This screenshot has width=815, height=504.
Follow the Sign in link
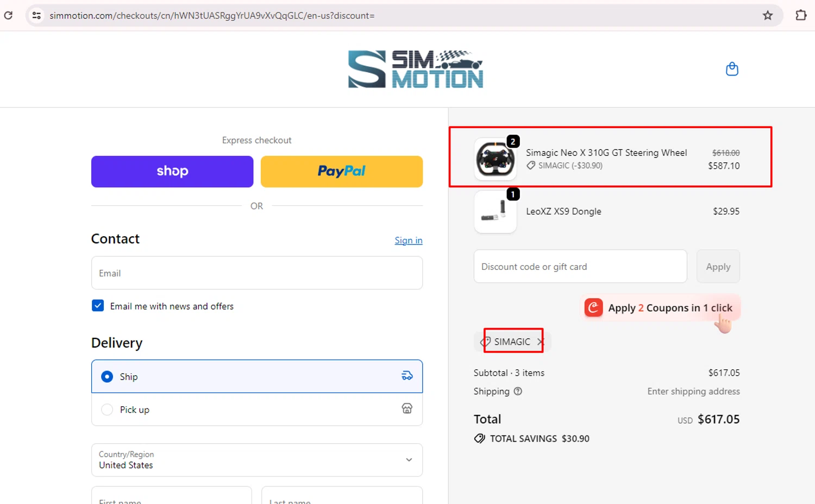click(409, 240)
